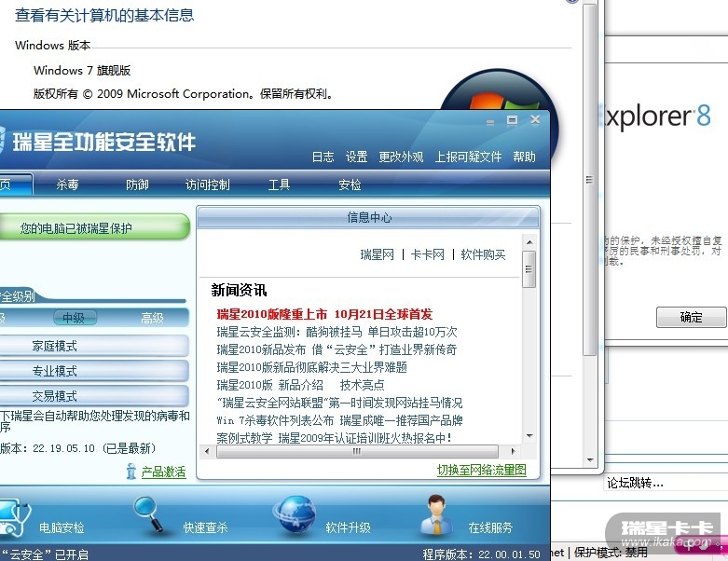Open the 帮助 help menu
728x561 pixels.
coord(524,157)
